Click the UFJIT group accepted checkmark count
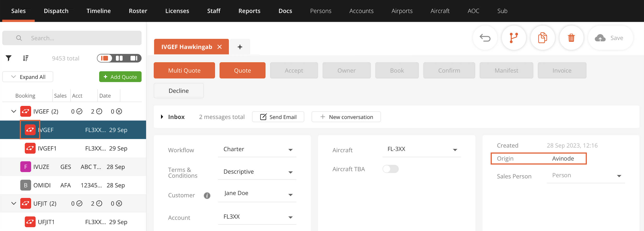The image size is (644, 231). [x=77, y=204]
